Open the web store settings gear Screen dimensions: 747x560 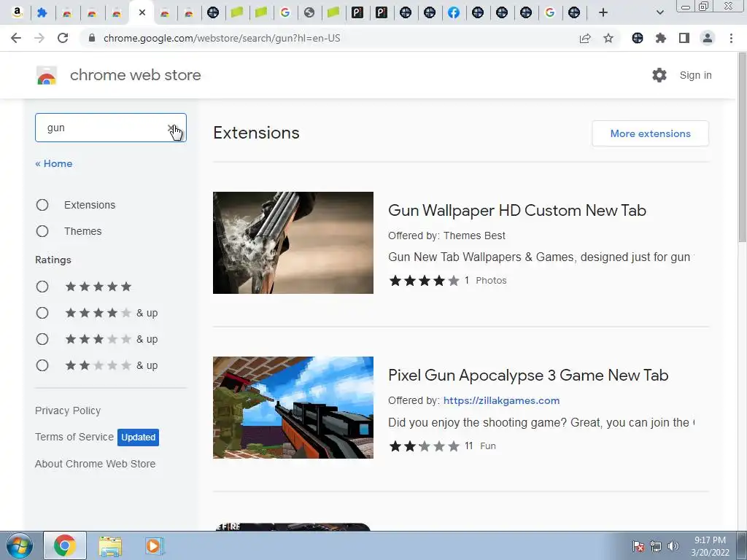659,75
